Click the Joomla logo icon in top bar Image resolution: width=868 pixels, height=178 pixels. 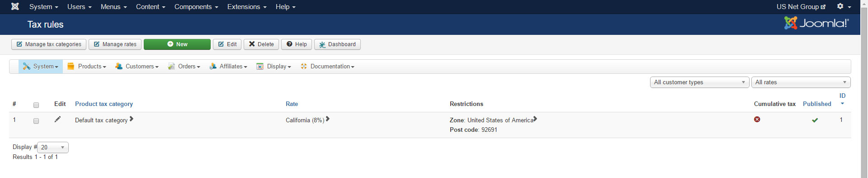(15, 6)
